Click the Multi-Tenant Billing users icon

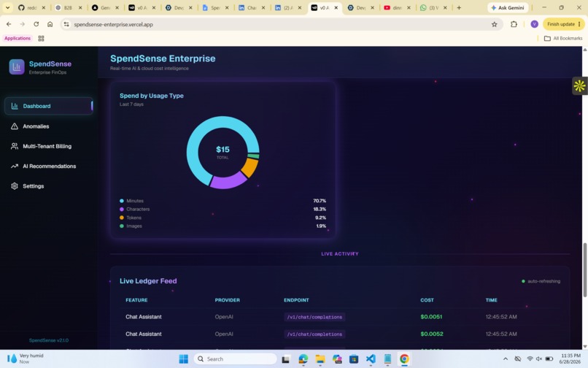pos(15,146)
